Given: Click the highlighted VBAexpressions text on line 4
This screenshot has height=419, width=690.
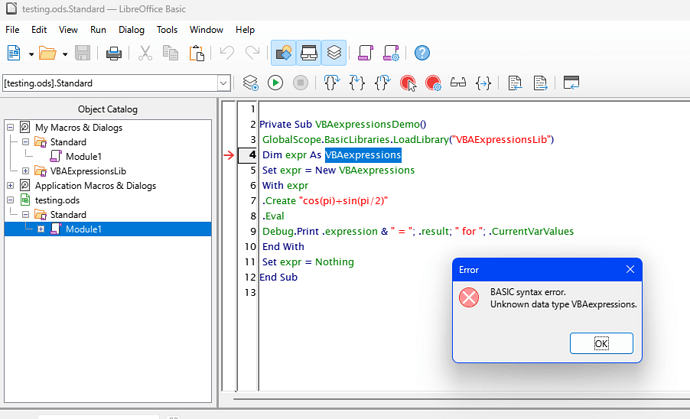Looking at the screenshot, I should [x=363, y=155].
